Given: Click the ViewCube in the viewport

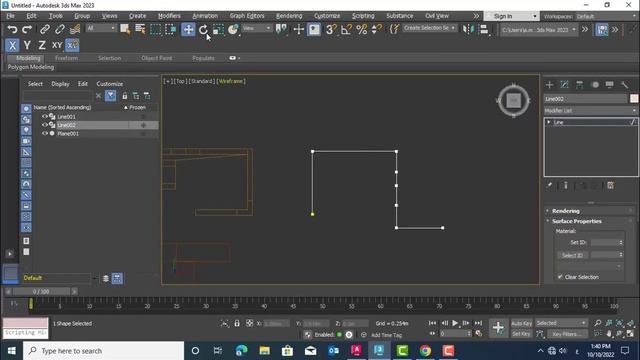Looking at the screenshot, I should [x=513, y=100].
